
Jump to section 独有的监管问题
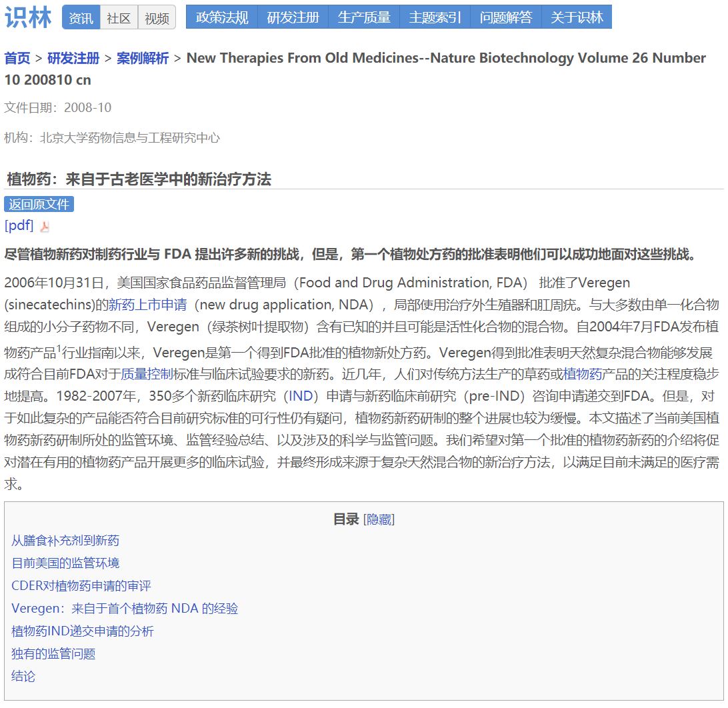53,654
